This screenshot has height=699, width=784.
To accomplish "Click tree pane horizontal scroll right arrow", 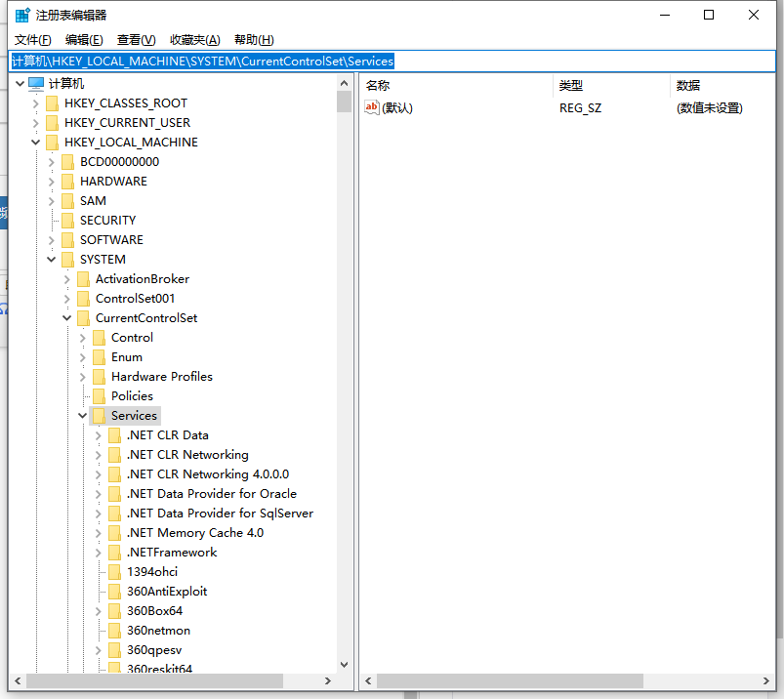I will click(327, 681).
